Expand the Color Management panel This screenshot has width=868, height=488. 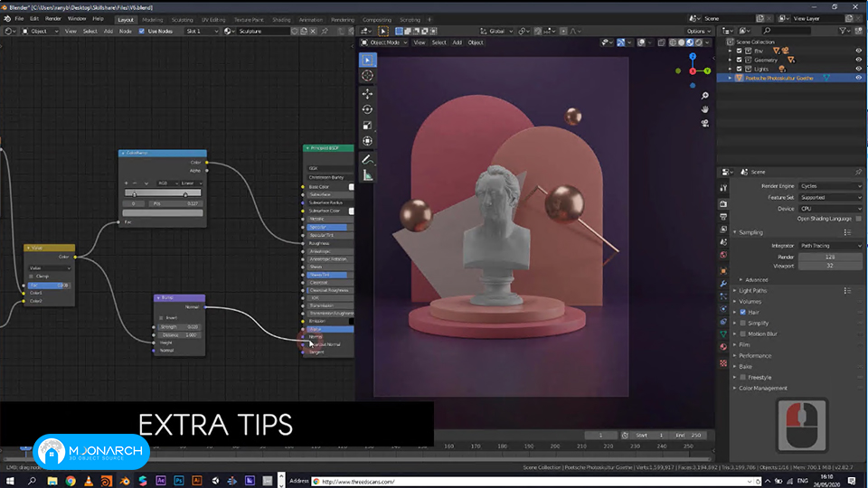coord(763,389)
